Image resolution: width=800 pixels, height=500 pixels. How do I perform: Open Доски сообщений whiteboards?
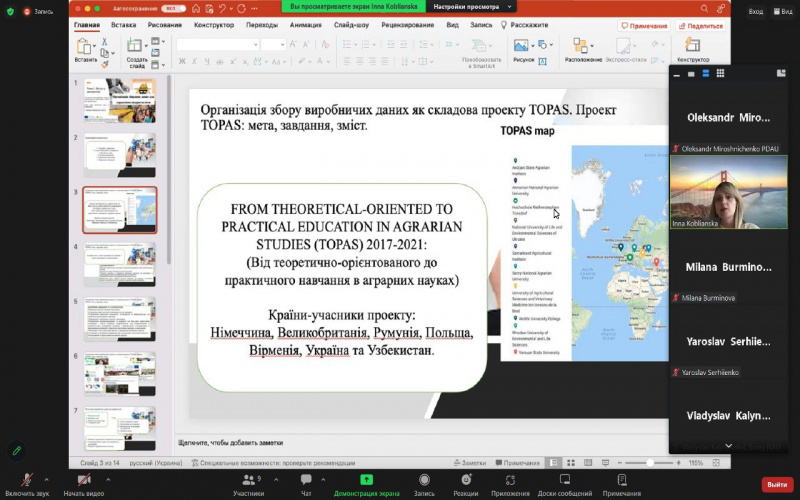(x=565, y=480)
